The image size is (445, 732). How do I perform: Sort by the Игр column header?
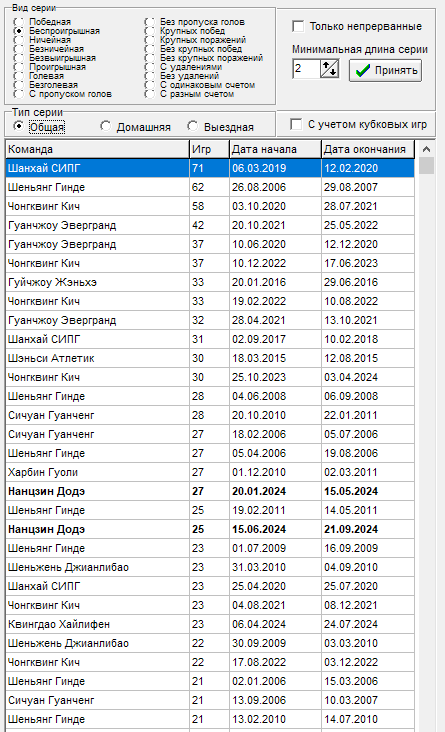pyautogui.click(x=209, y=149)
